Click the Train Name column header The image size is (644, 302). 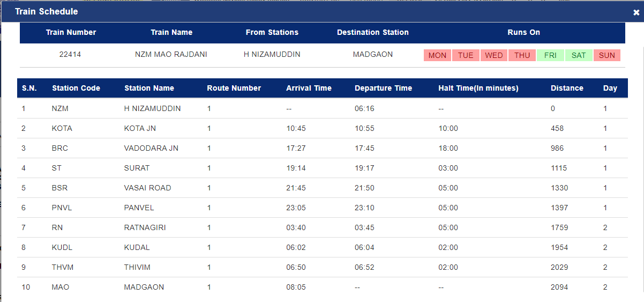pyautogui.click(x=171, y=32)
